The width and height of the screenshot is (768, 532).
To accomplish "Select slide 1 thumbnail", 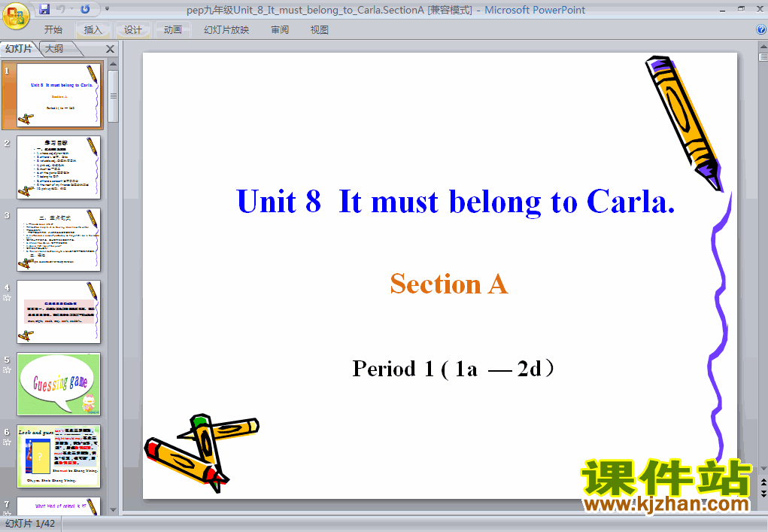I will coord(59,95).
